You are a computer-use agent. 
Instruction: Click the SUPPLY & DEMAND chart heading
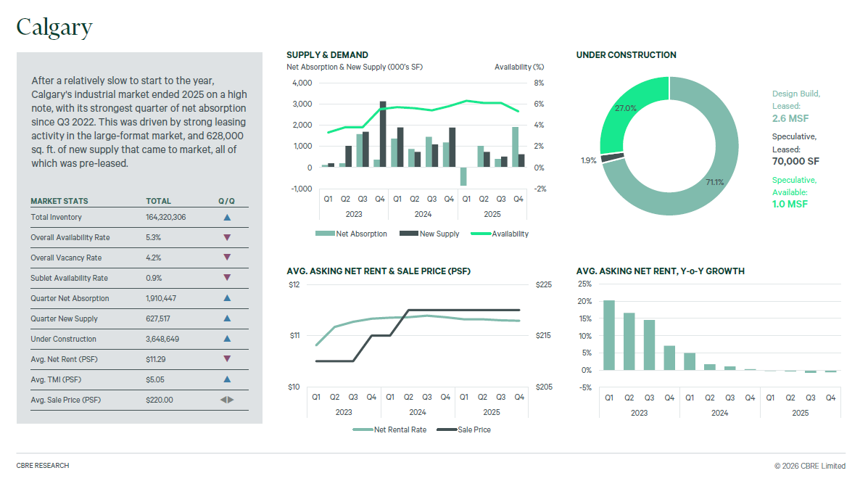point(327,55)
